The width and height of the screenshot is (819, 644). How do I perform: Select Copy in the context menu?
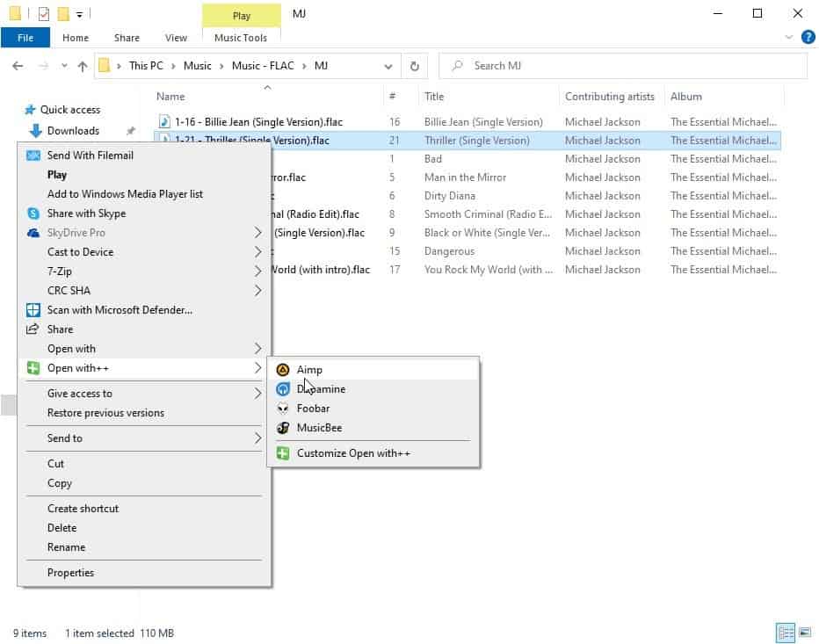[x=144, y=482]
